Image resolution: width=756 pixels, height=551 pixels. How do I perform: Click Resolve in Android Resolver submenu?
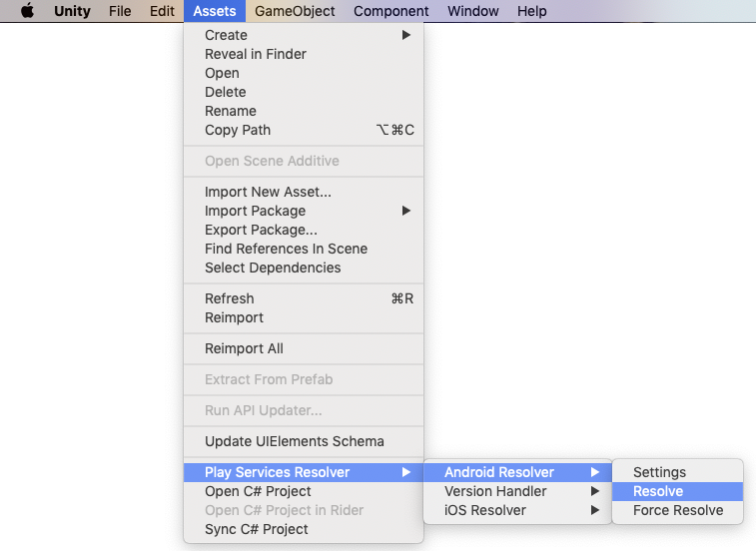pyautogui.click(x=658, y=491)
